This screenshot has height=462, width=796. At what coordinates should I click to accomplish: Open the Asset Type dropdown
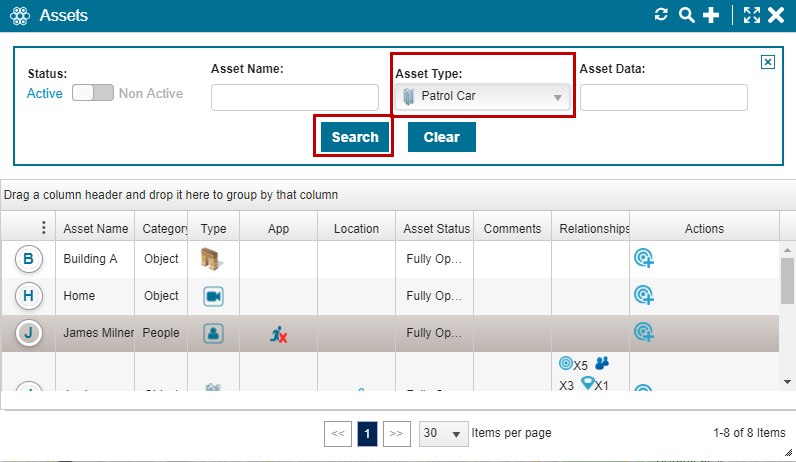(482, 97)
